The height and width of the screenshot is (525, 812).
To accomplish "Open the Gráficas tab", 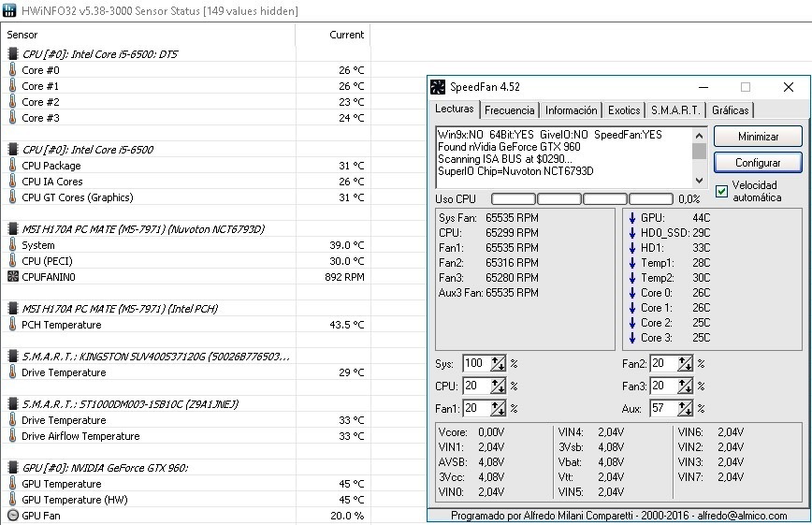I will [x=731, y=110].
